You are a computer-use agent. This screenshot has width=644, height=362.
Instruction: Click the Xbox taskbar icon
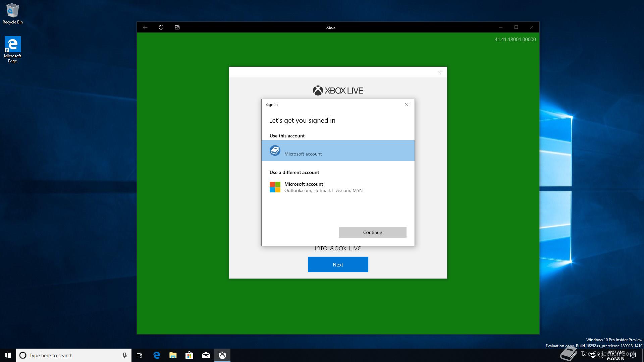tap(222, 355)
